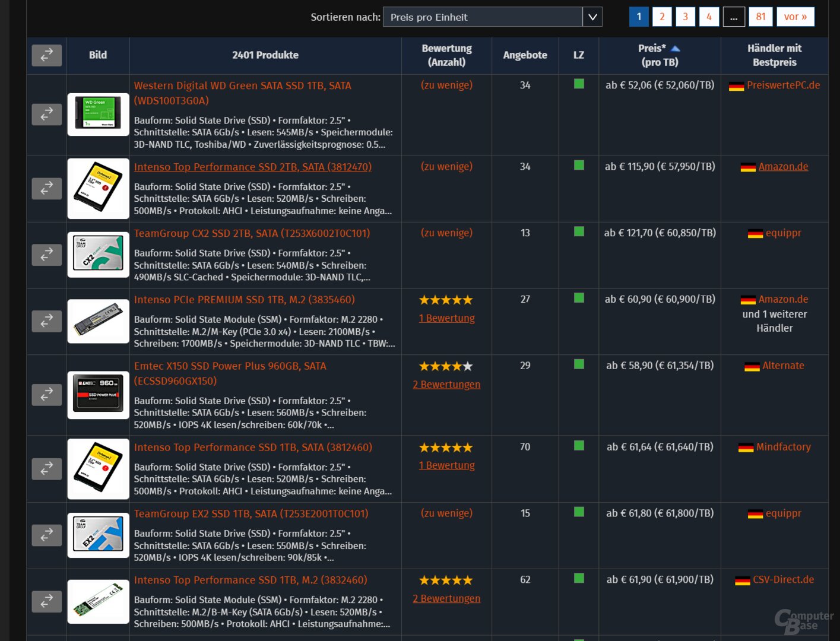The width and height of the screenshot is (840, 641).
Task: Go to next page with 'vor »'
Action: coord(795,17)
